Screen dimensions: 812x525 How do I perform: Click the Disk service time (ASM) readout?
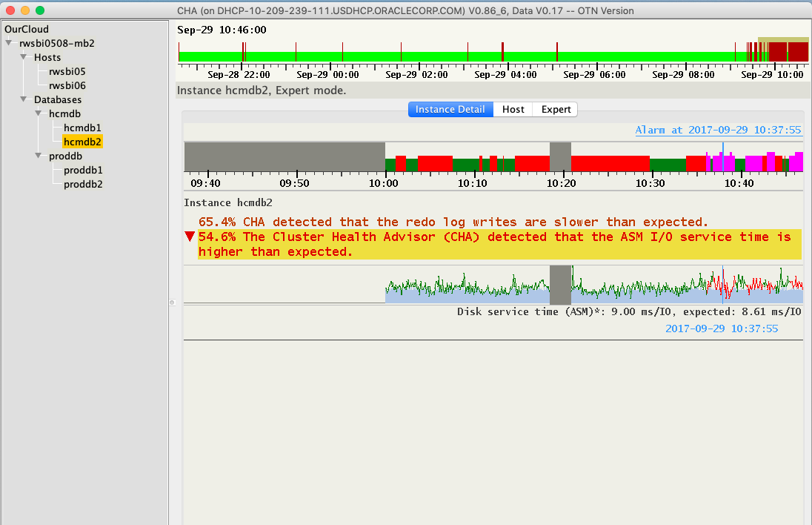629,311
